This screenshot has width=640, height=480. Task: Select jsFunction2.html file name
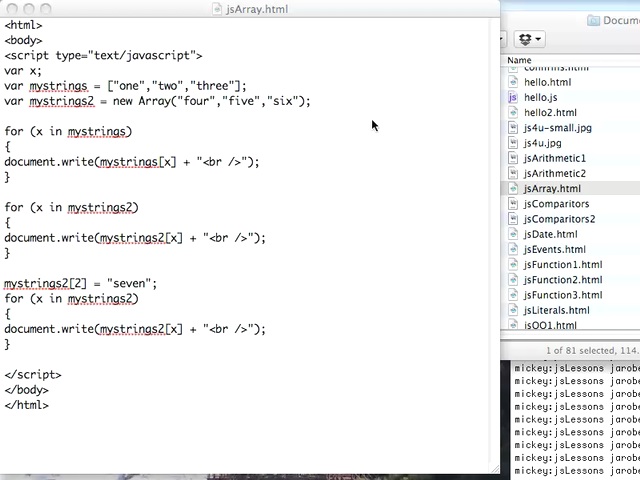pyautogui.click(x=563, y=280)
